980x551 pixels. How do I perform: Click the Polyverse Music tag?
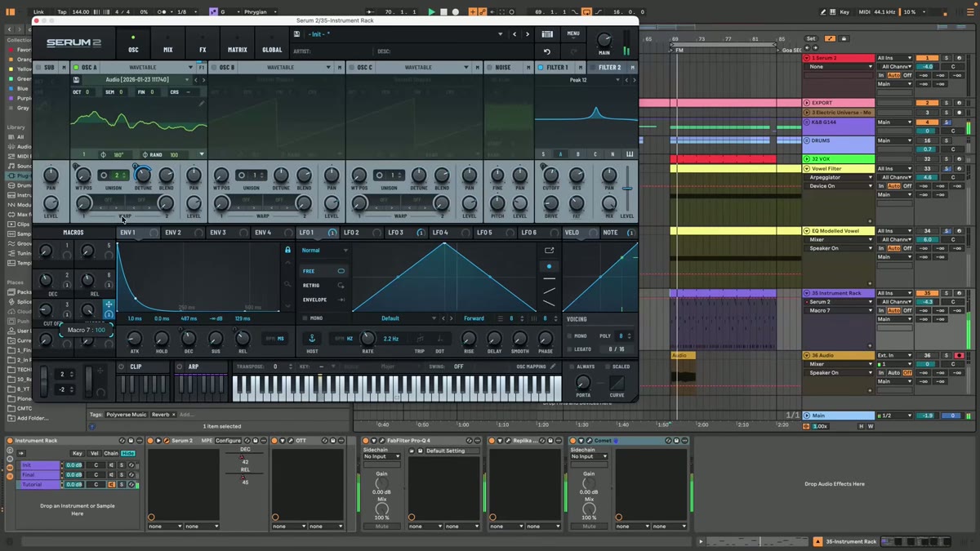[127, 415]
